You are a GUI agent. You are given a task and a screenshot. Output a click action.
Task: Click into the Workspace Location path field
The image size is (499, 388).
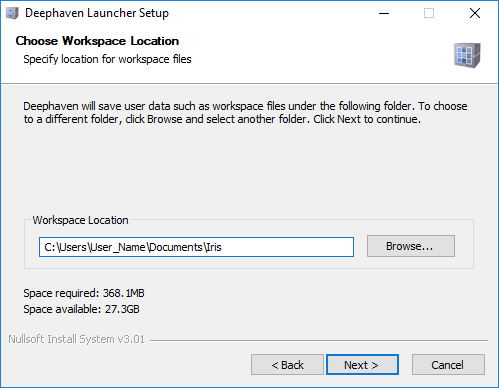[x=196, y=247]
